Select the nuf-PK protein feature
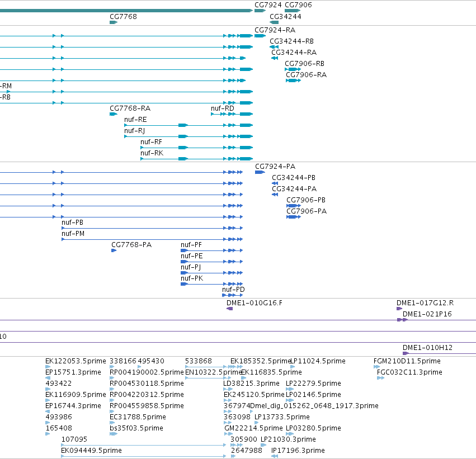Screen dimensions: 476x459 (x=212, y=284)
